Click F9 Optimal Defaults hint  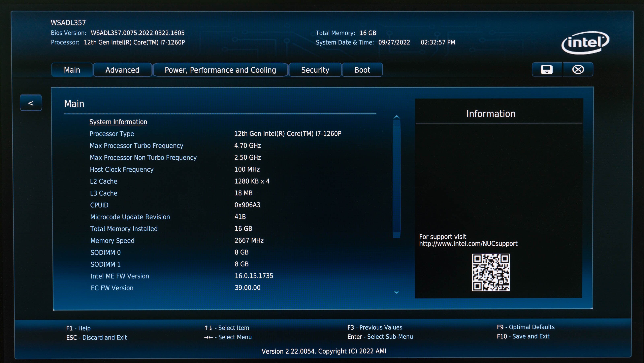[x=525, y=327]
